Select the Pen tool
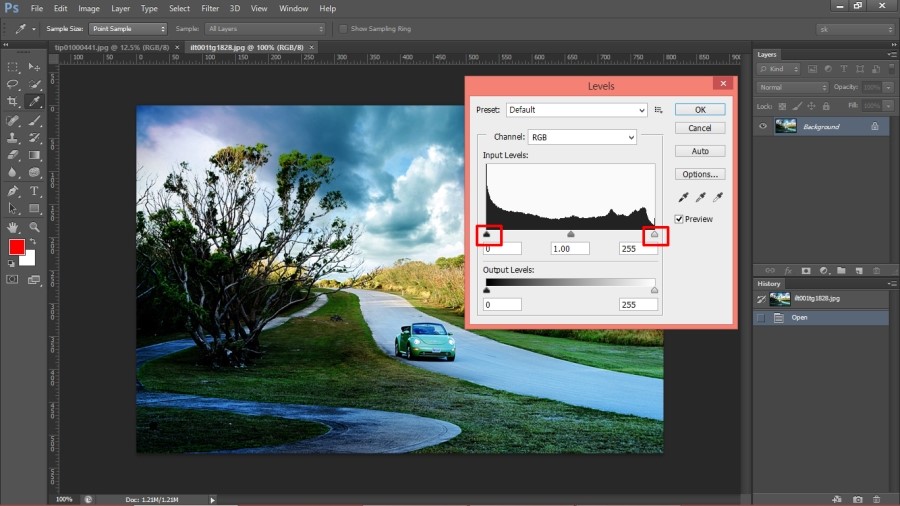This screenshot has width=900, height=506. click(x=12, y=191)
